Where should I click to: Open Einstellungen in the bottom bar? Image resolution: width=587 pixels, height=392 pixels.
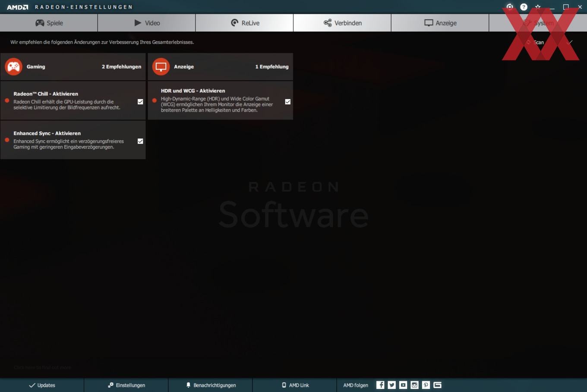point(126,385)
